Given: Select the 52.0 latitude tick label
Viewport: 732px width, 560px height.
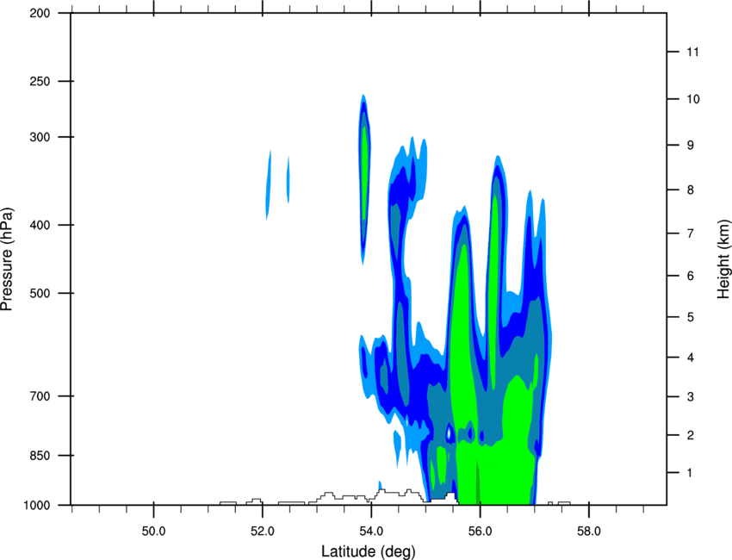Looking at the screenshot, I should [262, 529].
